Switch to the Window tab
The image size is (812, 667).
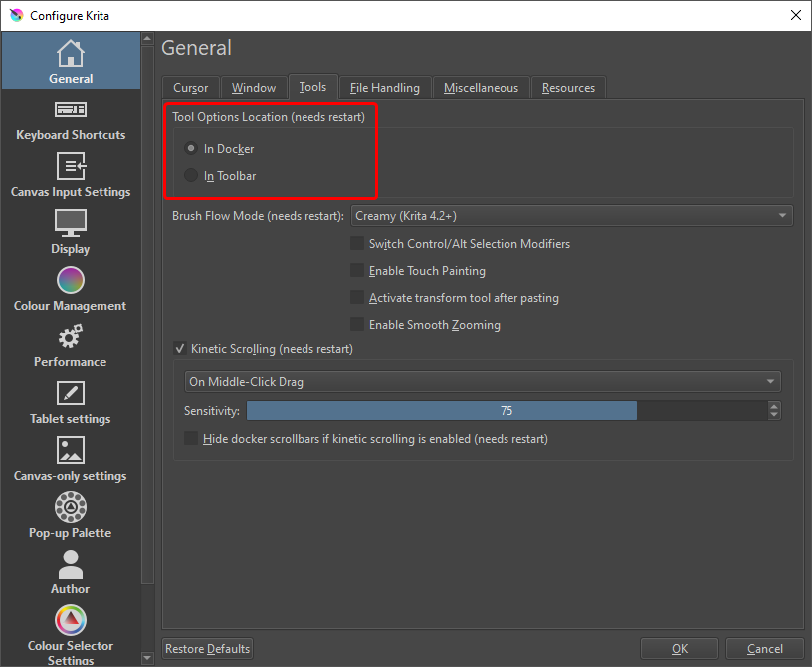254,87
